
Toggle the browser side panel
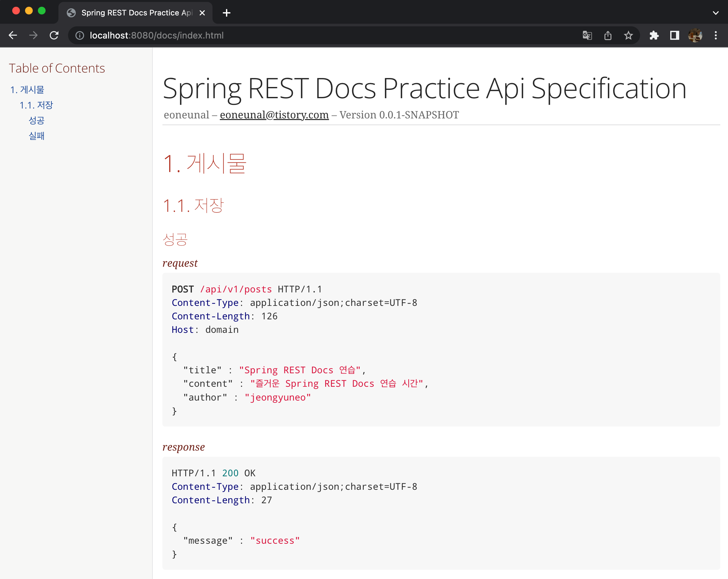pyautogui.click(x=674, y=35)
